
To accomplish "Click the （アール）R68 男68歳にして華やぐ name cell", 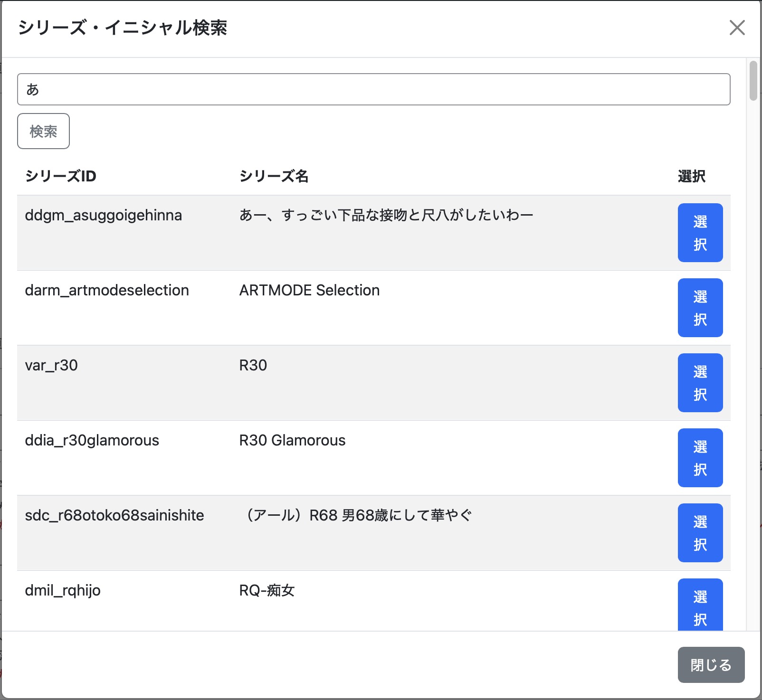I will [x=356, y=515].
